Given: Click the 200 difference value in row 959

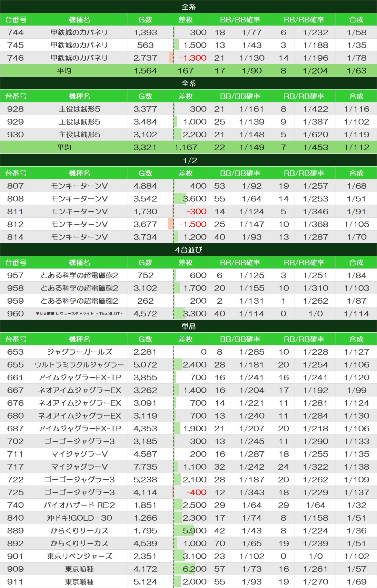Looking at the screenshot, I should [198, 301].
